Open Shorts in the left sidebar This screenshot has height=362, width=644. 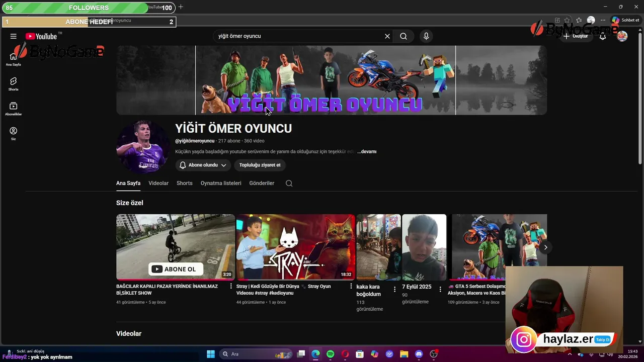pos(14,84)
